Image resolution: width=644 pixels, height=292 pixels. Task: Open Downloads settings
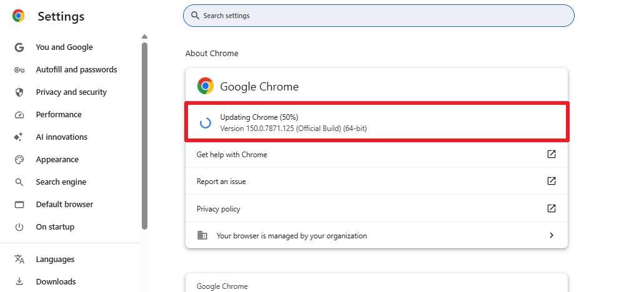pyautogui.click(x=56, y=282)
